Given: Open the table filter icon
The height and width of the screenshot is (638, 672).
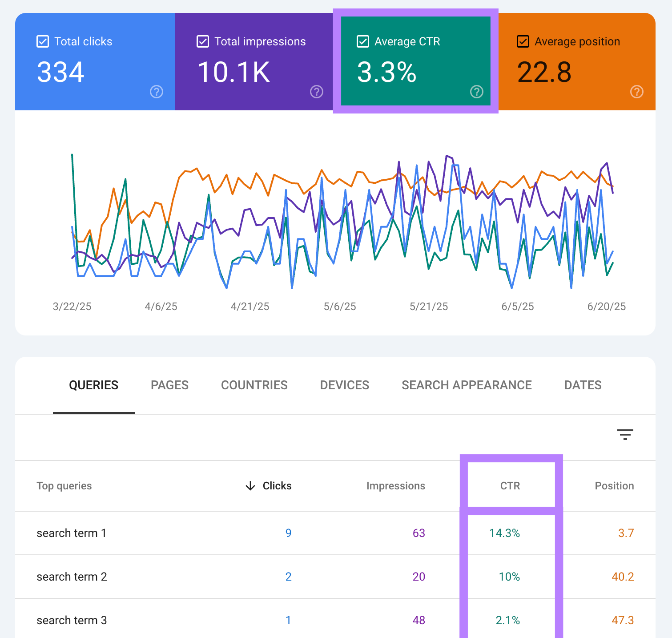Looking at the screenshot, I should click(x=625, y=434).
